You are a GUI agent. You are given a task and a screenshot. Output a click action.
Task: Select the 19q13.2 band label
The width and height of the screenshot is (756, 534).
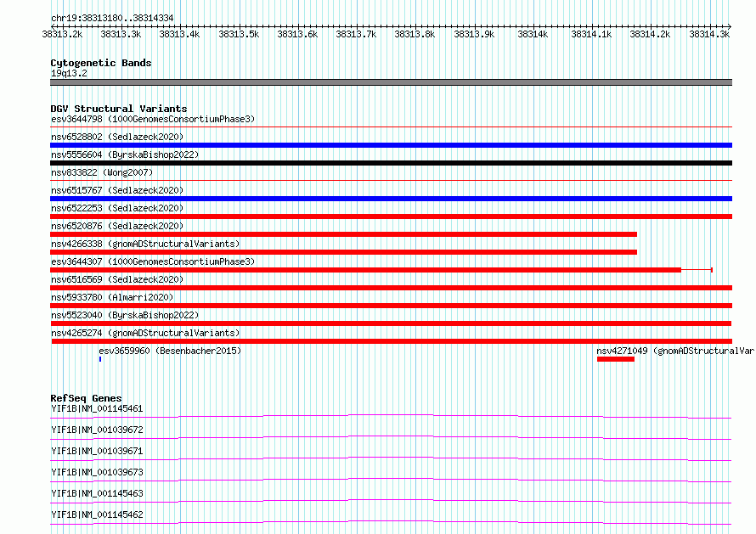click(x=69, y=73)
